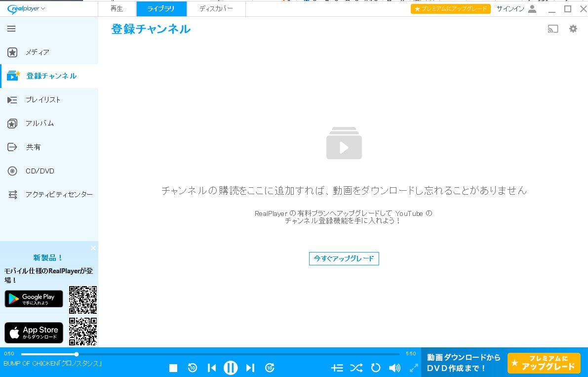
Task: Click the central channel placeholder play icon
Action: (x=344, y=143)
